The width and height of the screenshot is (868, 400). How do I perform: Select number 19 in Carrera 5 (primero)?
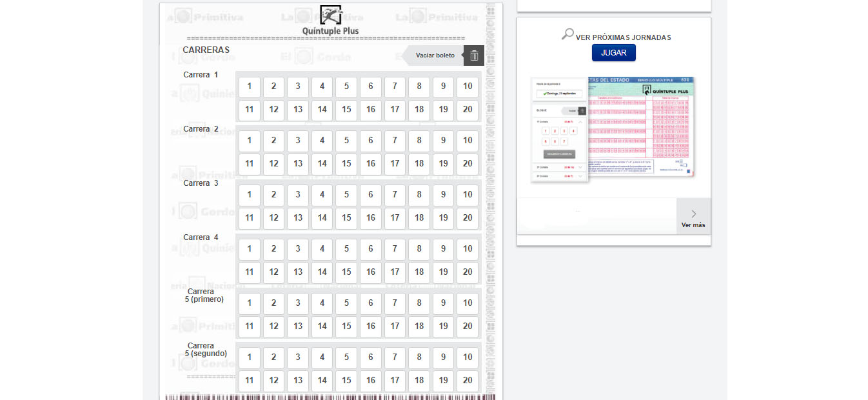[443, 327]
